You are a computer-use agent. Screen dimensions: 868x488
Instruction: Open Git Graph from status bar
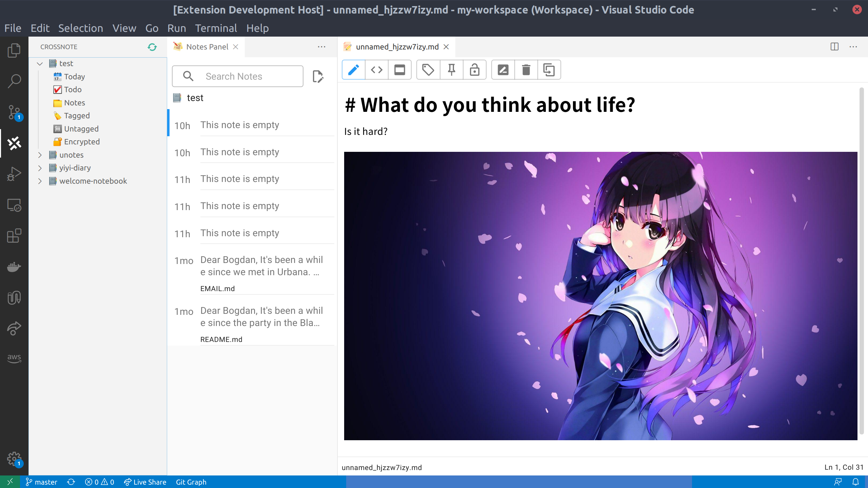pyautogui.click(x=191, y=482)
